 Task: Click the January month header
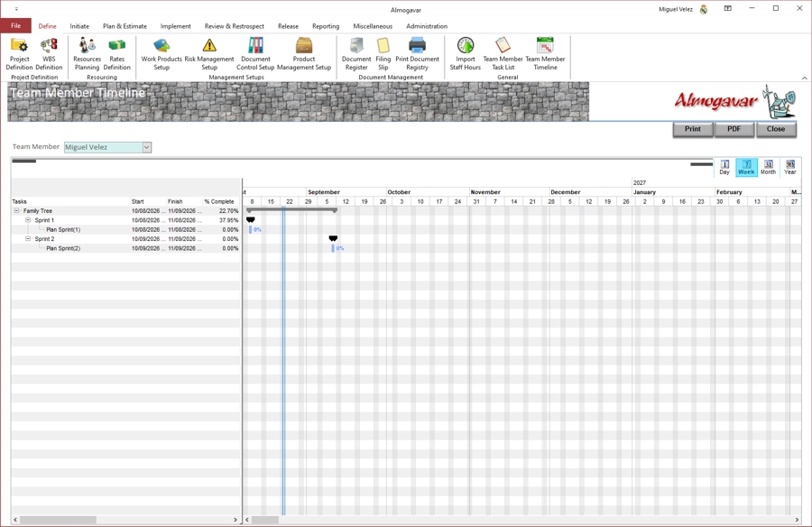[x=673, y=192]
